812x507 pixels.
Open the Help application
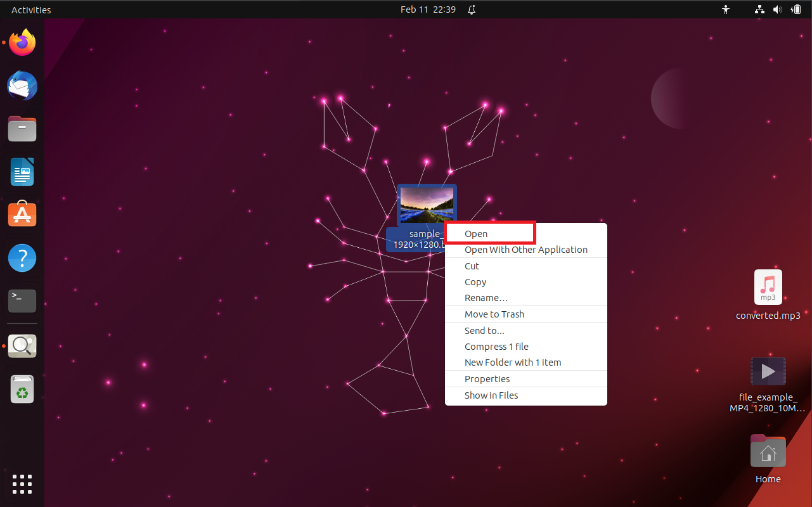tap(22, 258)
